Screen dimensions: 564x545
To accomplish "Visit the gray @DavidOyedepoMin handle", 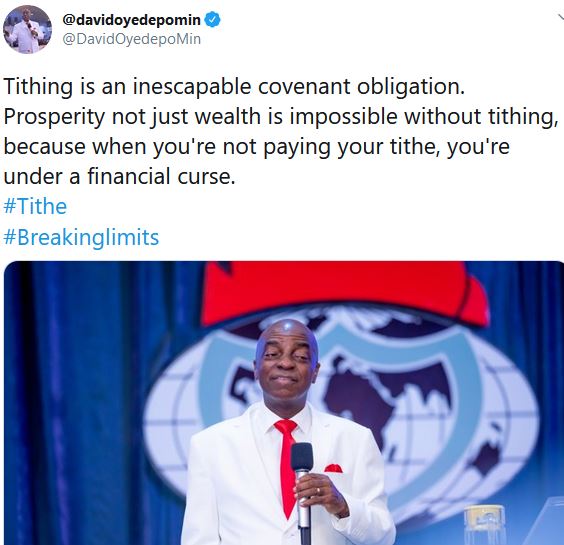I will [132, 39].
